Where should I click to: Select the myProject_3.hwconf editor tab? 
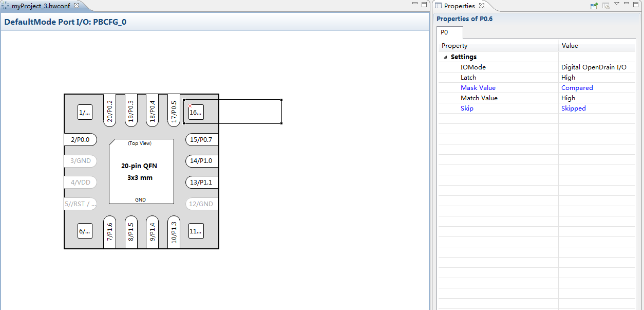pyautogui.click(x=41, y=6)
